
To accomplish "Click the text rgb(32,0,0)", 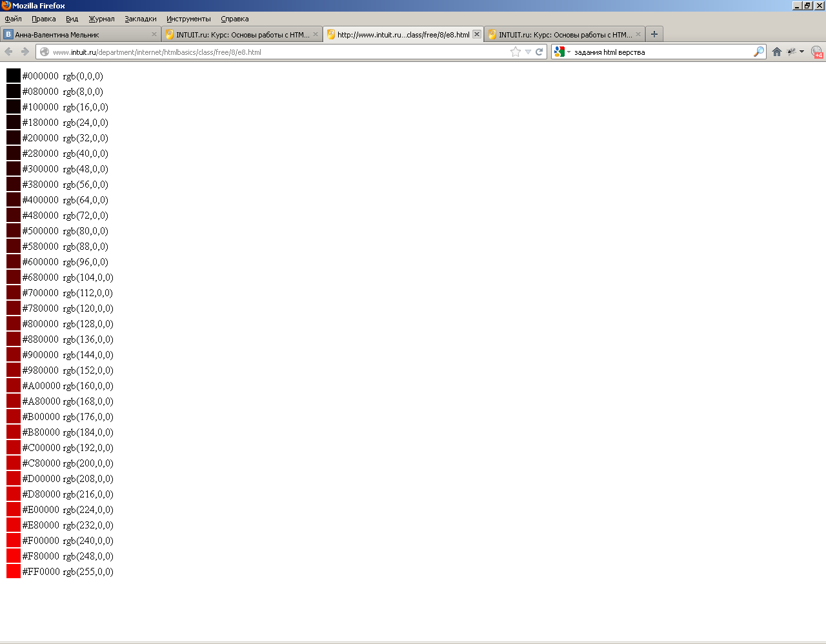I will [85, 138].
